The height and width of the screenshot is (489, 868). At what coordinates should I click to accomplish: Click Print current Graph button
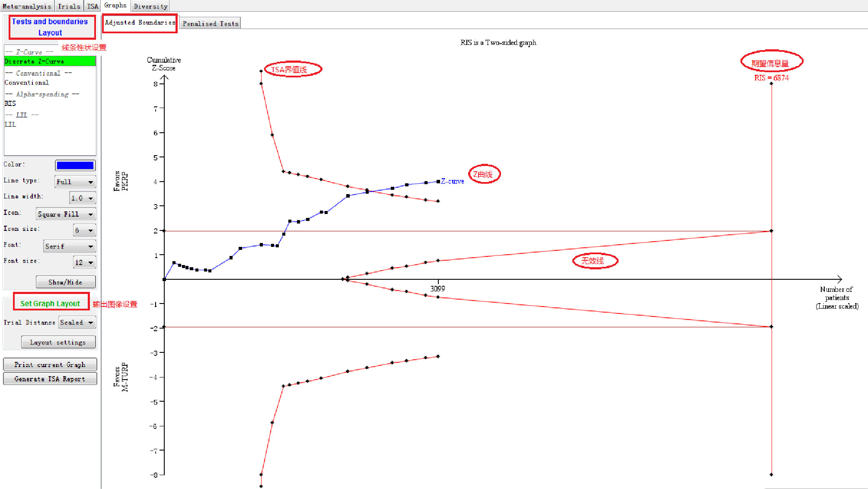[50, 365]
